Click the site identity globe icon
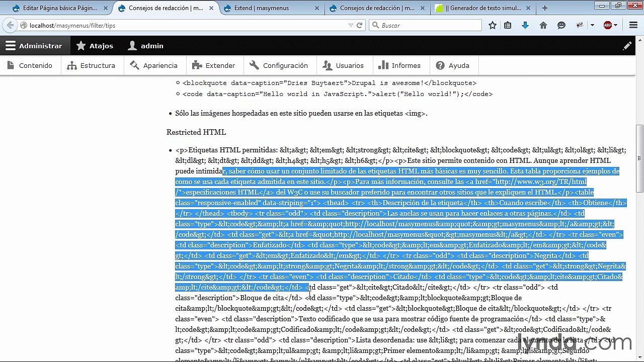This screenshot has width=644, height=362. coord(23,25)
